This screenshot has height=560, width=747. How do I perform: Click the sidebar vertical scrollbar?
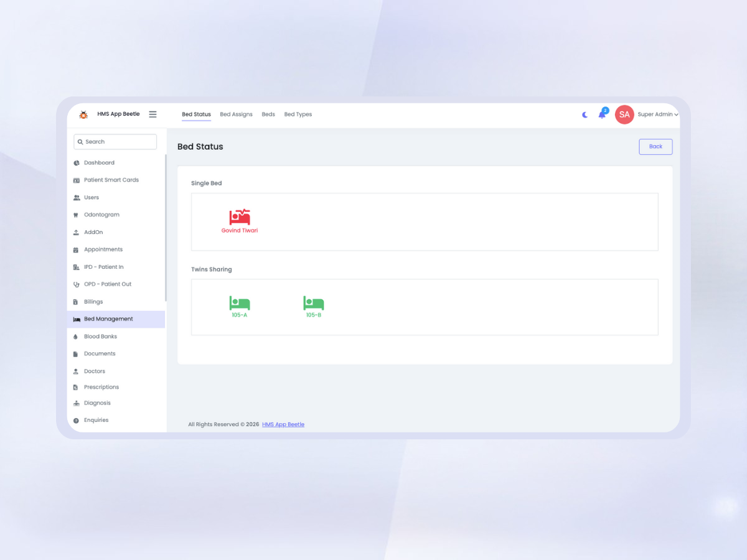pos(166,228)
